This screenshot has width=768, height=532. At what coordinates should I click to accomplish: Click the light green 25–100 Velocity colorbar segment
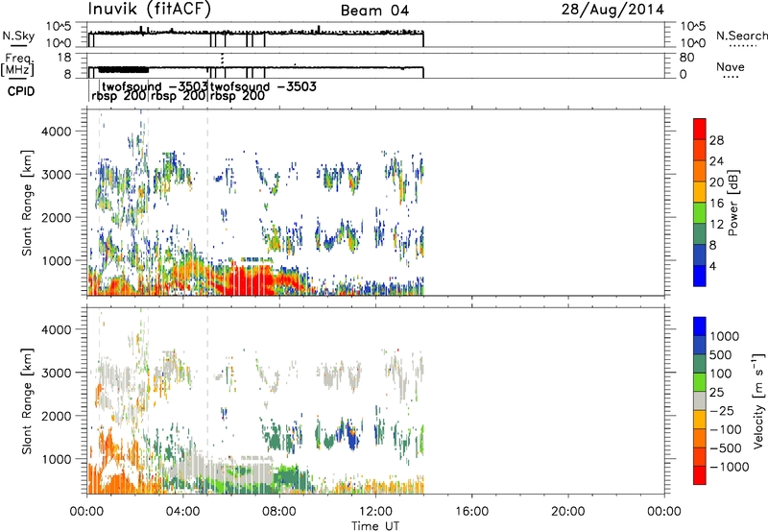[700, 382]
